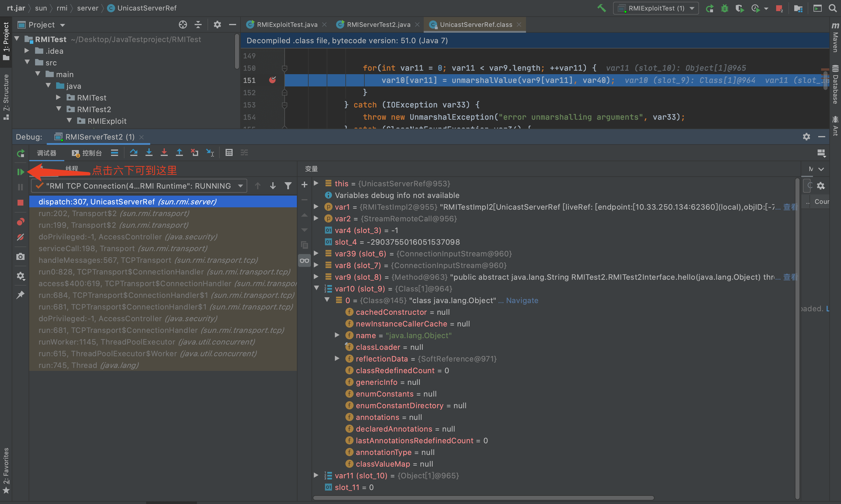Click UnicastServerRef breadcrumb
The height and width of the screenshot is (504, 841).
click(x=142, y=8)
